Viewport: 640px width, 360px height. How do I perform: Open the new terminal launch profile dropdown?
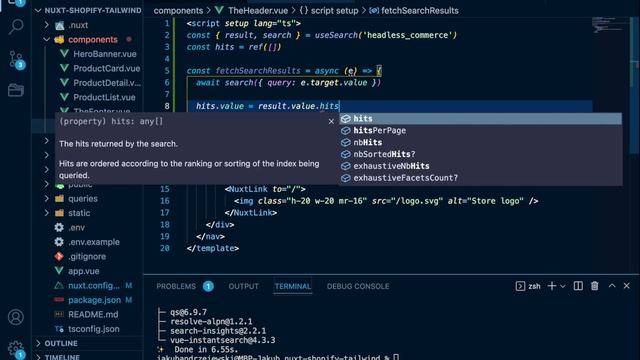tap(563, 287)
